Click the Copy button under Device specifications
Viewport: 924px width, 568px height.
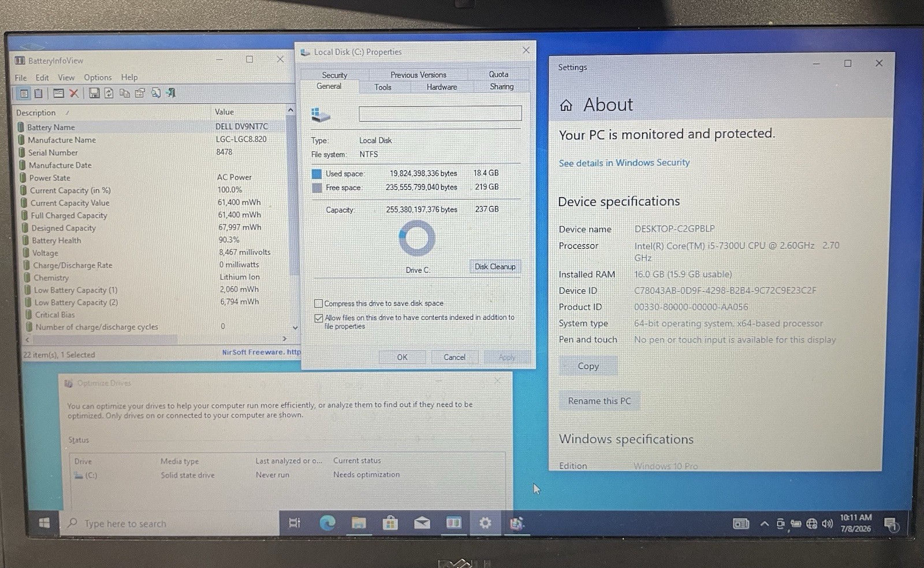(x=588, y=366)
